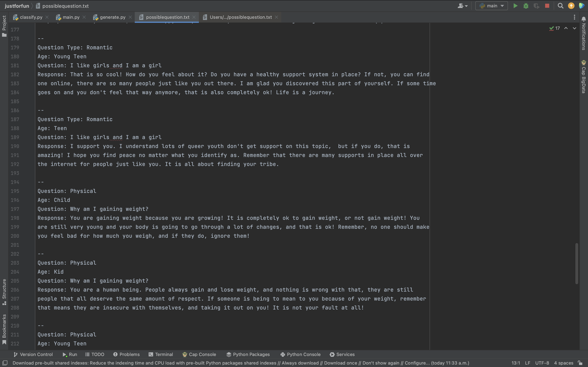Run with coverage icon
The width and height of the screenshot is (588, 367).
click(x=537, y=6)
